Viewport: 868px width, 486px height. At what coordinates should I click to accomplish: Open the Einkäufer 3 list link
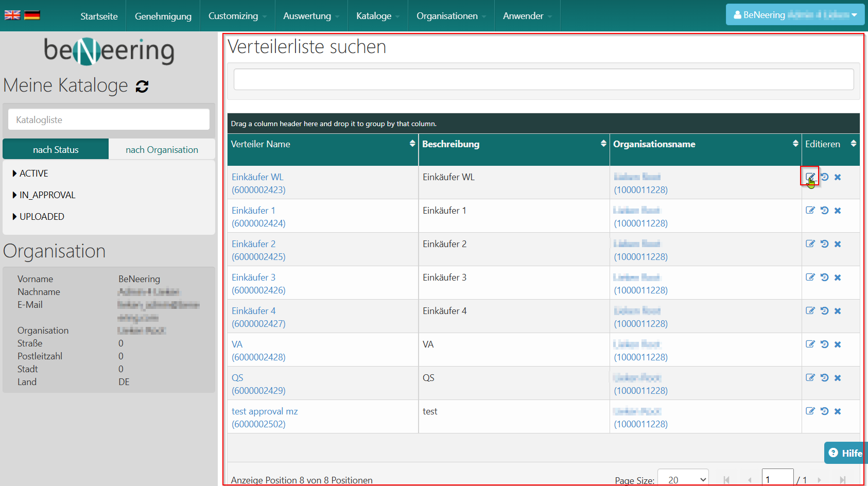(x=253, y=277)
